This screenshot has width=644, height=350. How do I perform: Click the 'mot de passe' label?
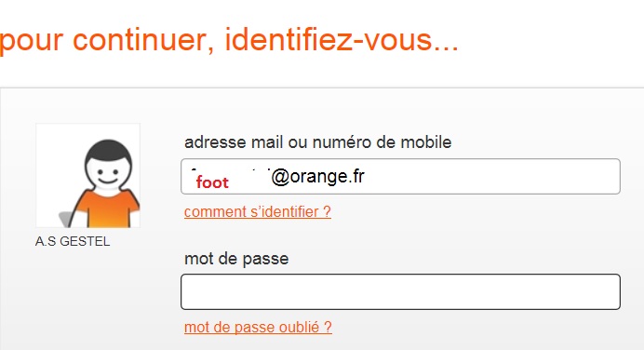click(x=236, y=259)
